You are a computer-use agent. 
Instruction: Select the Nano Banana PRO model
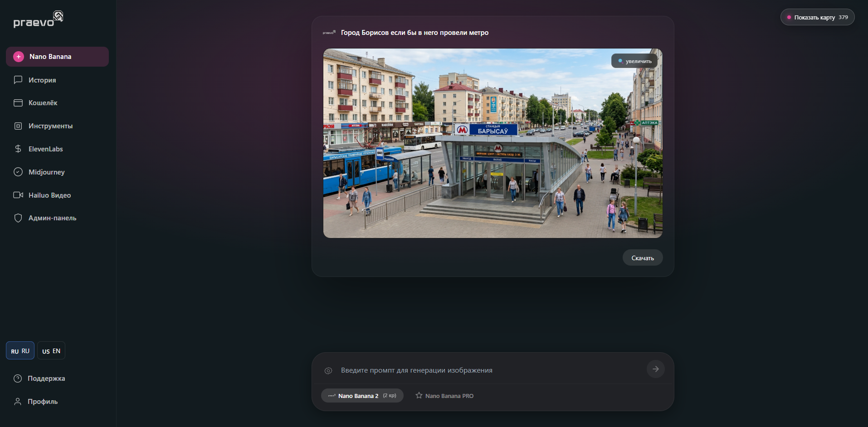[444, 396]
